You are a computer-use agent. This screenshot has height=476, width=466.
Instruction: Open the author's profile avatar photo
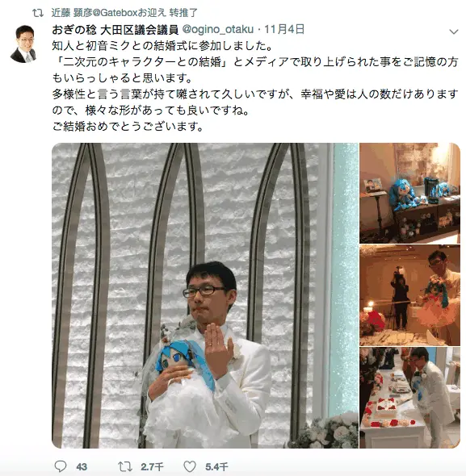[23, 44]
